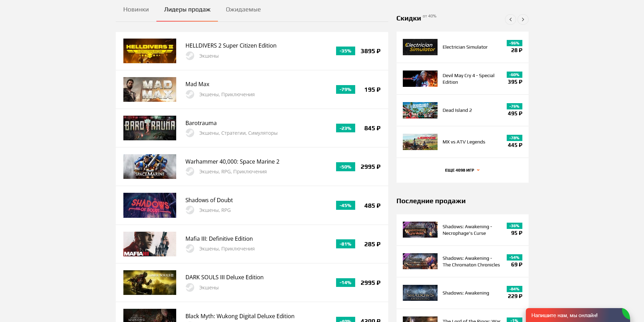This screenshot has height=322, width=644.
Task: Click the -23% badge for Barotrauma
Action: point(345,128)
